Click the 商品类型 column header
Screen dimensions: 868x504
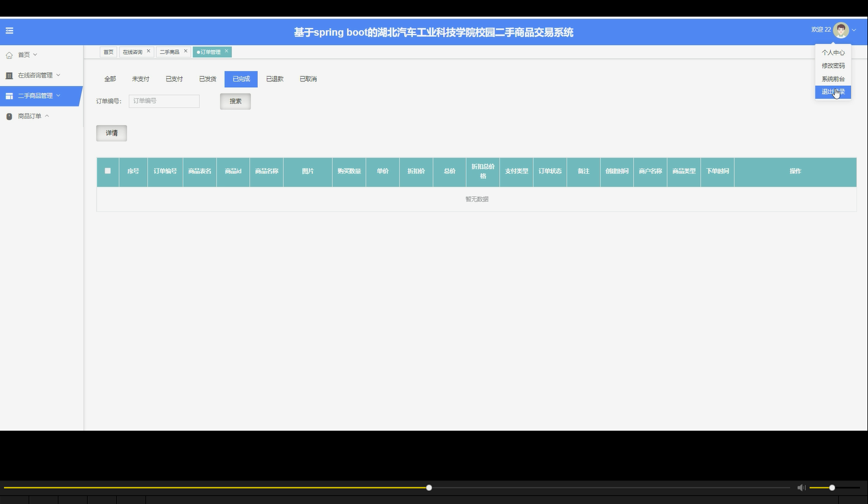pos(684,171)
